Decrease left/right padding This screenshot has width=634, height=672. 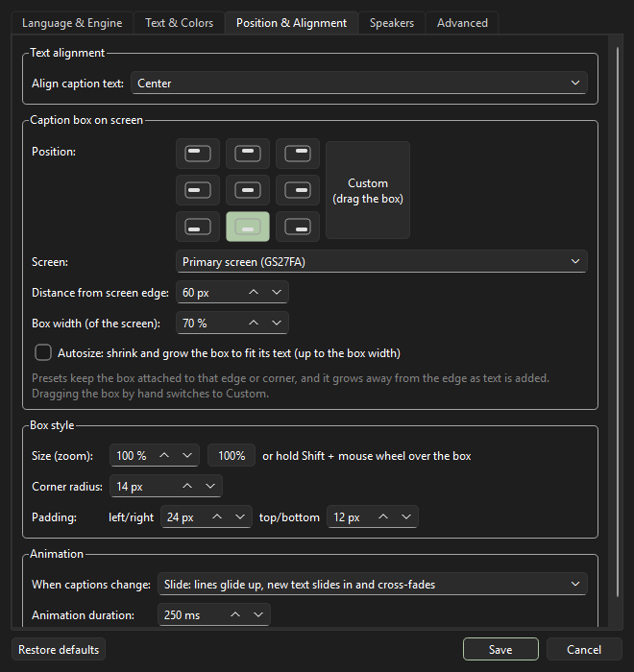click(240, 516)
